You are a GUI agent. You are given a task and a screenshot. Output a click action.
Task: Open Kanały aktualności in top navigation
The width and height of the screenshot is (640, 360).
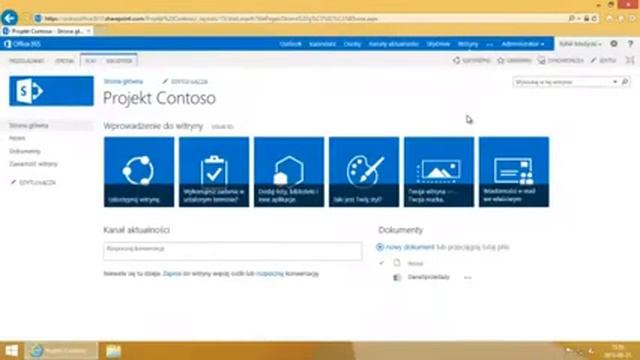point(394,44)
